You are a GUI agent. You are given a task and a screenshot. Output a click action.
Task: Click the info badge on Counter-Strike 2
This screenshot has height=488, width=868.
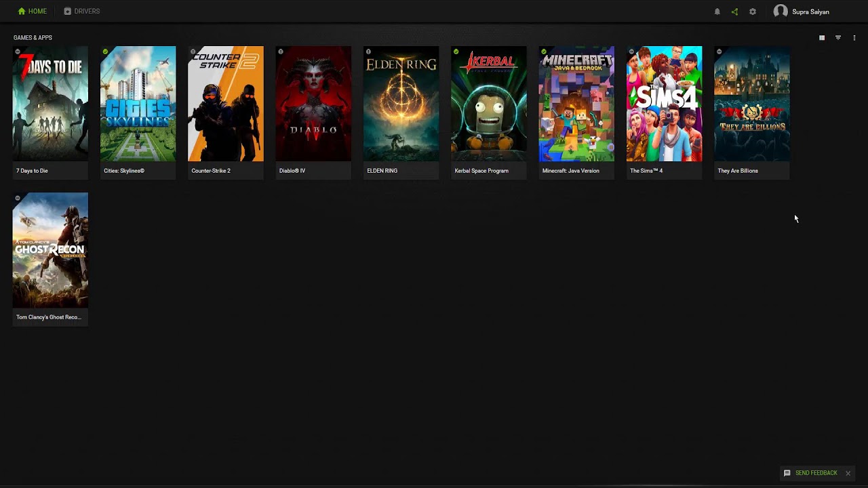click(x=193, y=52)
